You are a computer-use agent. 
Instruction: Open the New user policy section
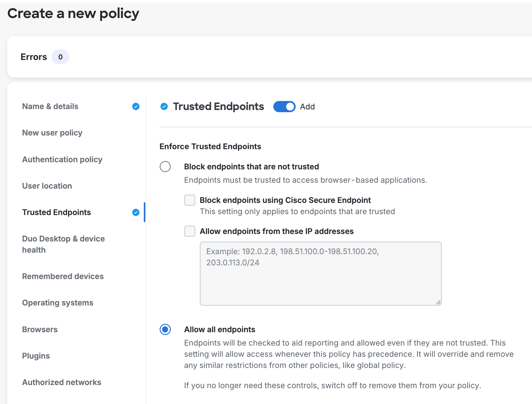(52, 133)
